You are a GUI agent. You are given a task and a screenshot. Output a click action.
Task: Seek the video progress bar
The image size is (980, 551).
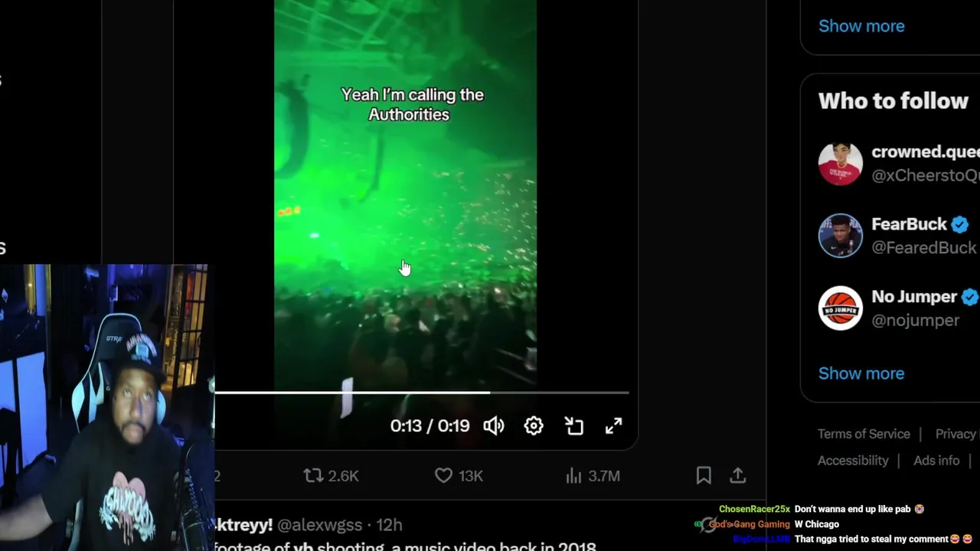tap(422, 393)
